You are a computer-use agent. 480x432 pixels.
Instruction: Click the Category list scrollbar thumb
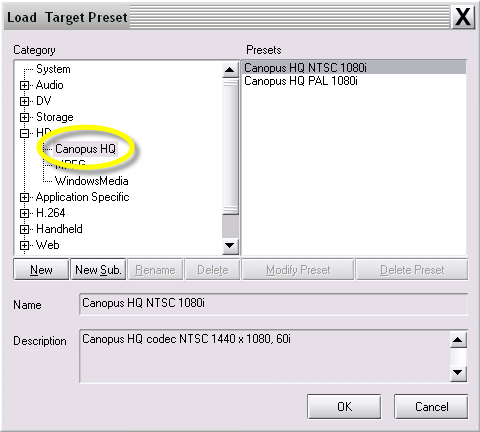[230, 146]
